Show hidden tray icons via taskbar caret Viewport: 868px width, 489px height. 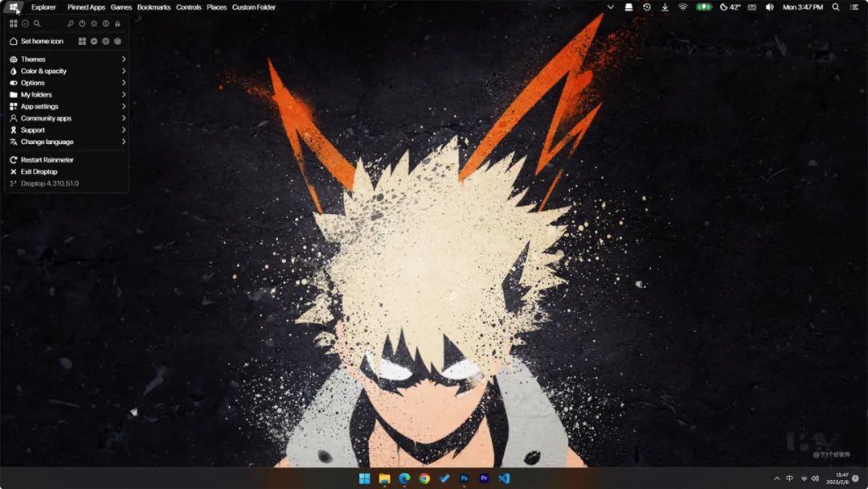pyautogui.click(x=776, y=479)
